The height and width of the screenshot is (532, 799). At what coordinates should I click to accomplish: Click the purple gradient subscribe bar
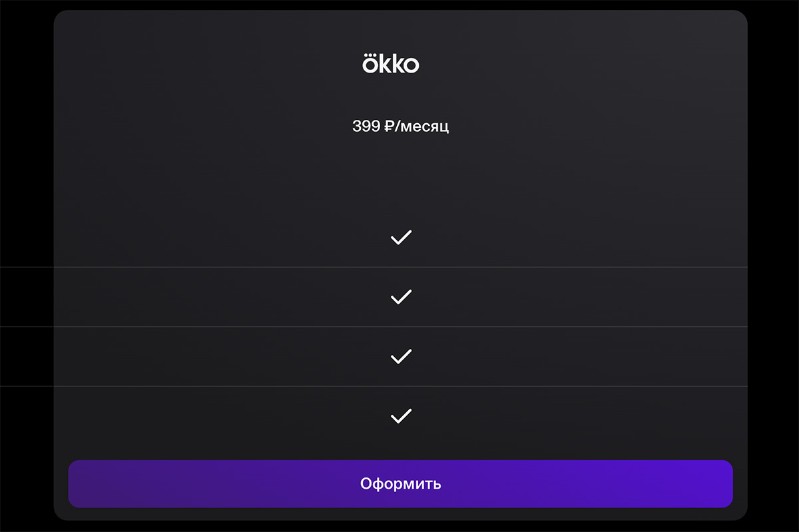coord(400,484)
